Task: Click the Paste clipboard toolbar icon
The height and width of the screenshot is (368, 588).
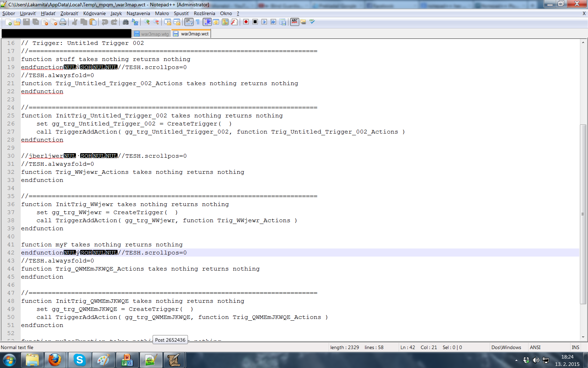Action: pyautogui.click(x=93, y=22)
